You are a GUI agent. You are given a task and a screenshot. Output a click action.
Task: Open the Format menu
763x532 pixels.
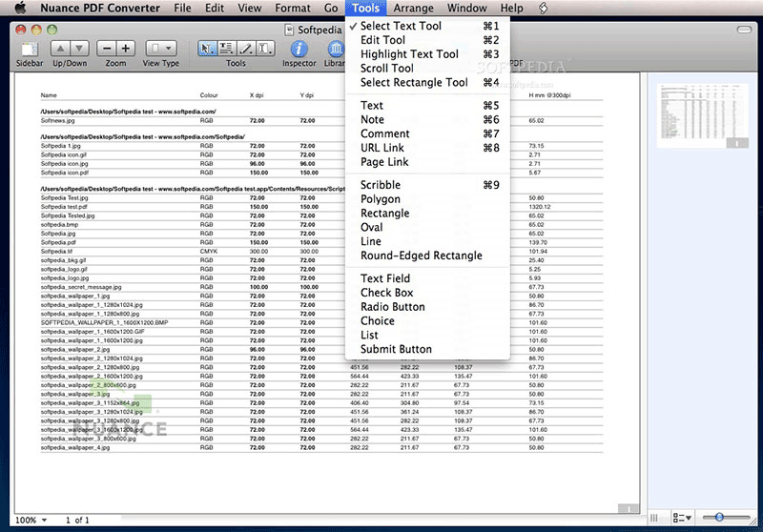click(293, 8)
